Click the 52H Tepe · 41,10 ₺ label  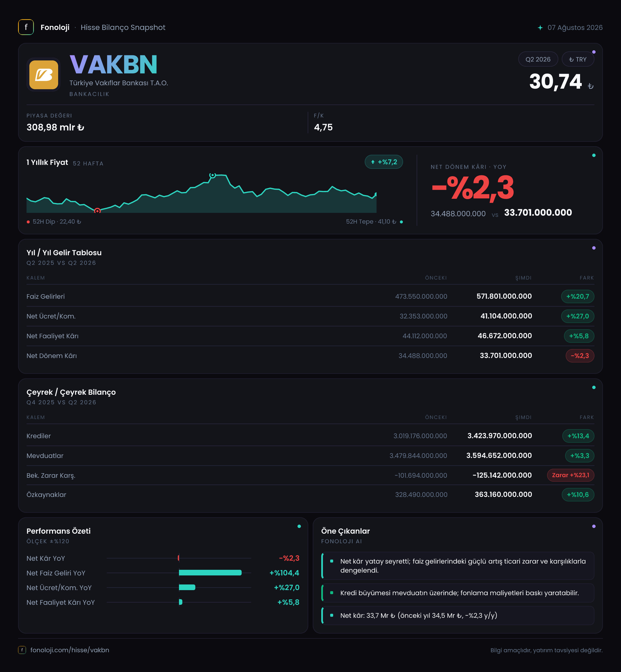pos(371,222)
